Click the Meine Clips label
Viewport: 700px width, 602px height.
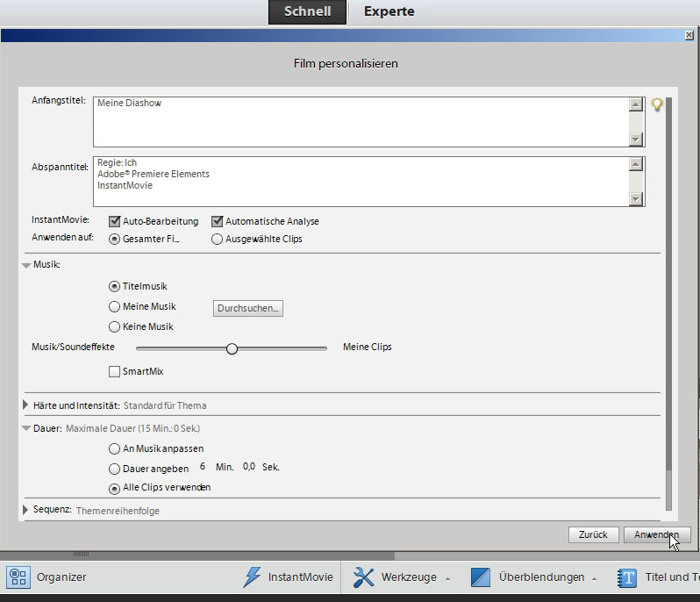coord(367,347)
